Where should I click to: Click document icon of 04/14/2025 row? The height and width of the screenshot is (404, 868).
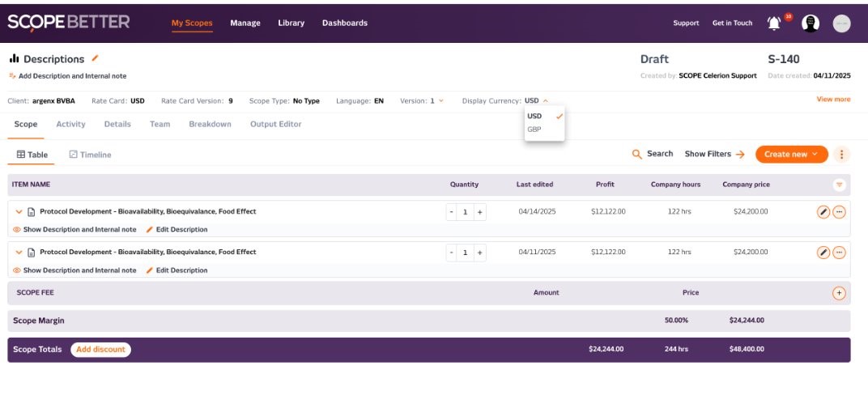32,212
